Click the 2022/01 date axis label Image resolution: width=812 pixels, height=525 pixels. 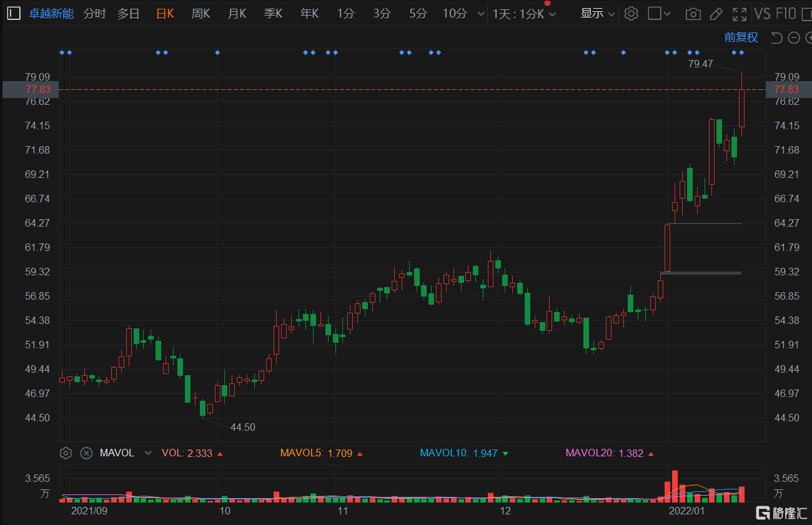[686, 511]
